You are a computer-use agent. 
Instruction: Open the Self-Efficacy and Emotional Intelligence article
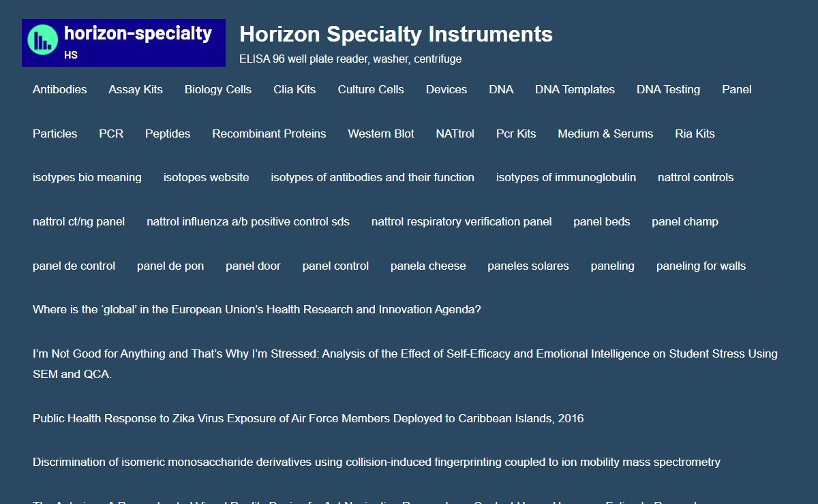click(405, 364)
